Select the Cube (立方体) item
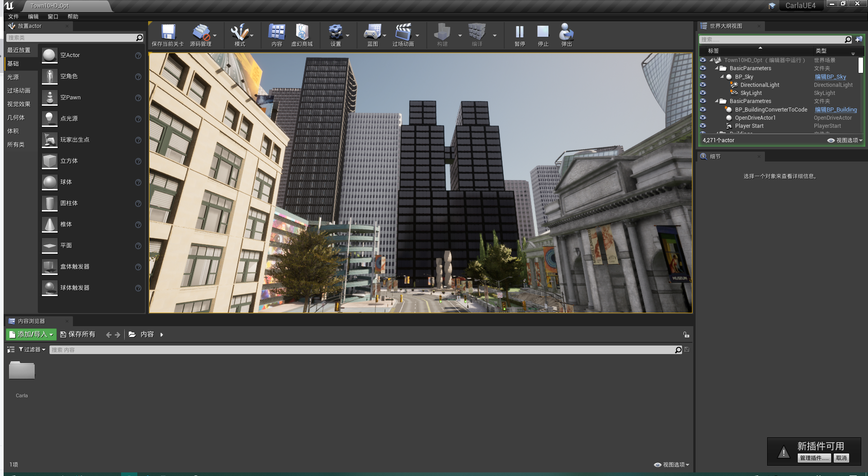The image size is (868, 476). coord(91,161)
